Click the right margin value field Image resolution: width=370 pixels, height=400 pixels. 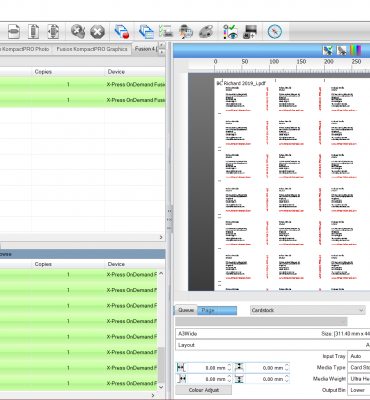[206, 379]
